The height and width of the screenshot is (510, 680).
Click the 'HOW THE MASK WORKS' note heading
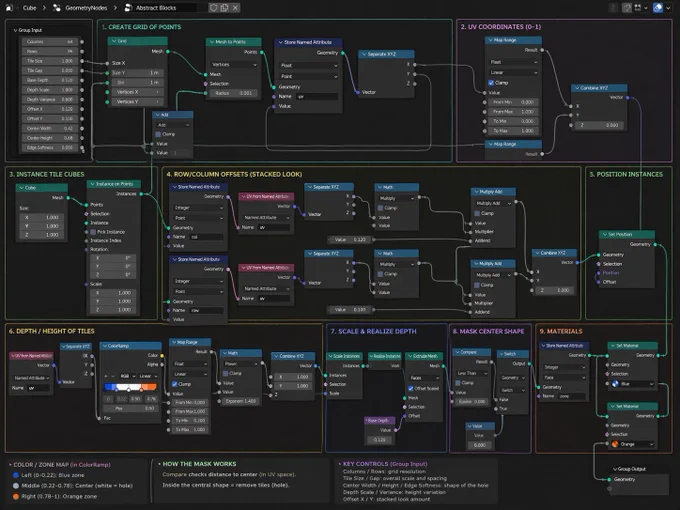tap(199, 464)
